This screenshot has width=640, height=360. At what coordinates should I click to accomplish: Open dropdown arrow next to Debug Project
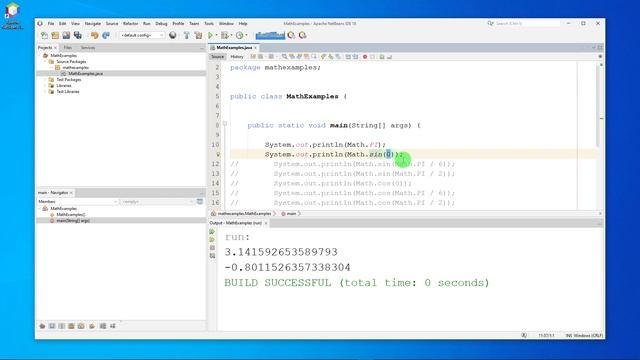tap(231, 36)
